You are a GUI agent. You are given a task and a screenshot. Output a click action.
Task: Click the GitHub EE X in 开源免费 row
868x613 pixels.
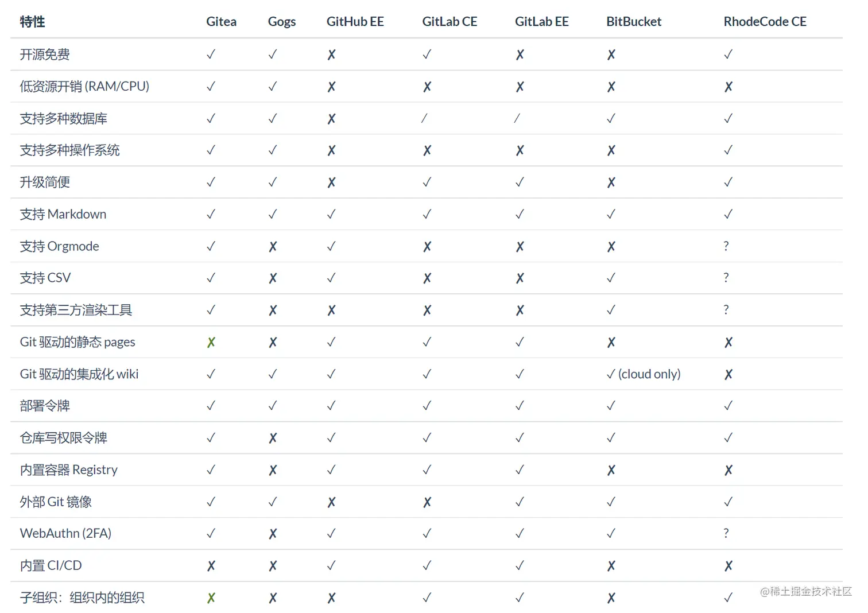[x=331, y=55]
